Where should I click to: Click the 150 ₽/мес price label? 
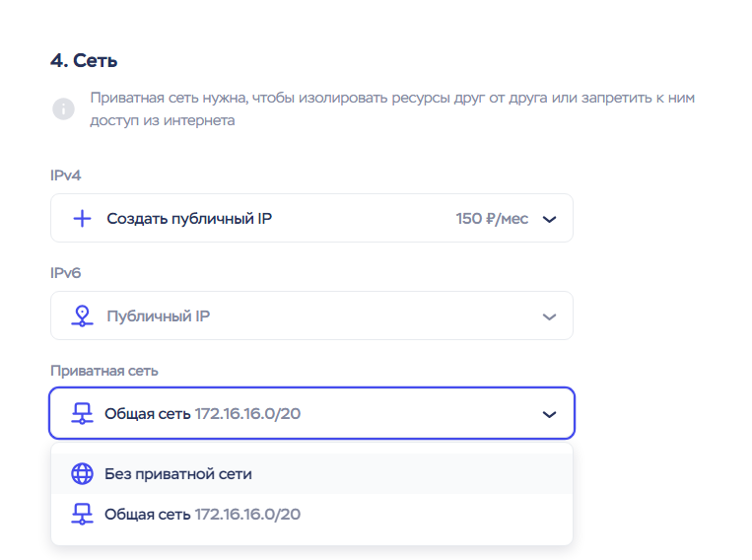pyautogui.click(x=492, y=219)
